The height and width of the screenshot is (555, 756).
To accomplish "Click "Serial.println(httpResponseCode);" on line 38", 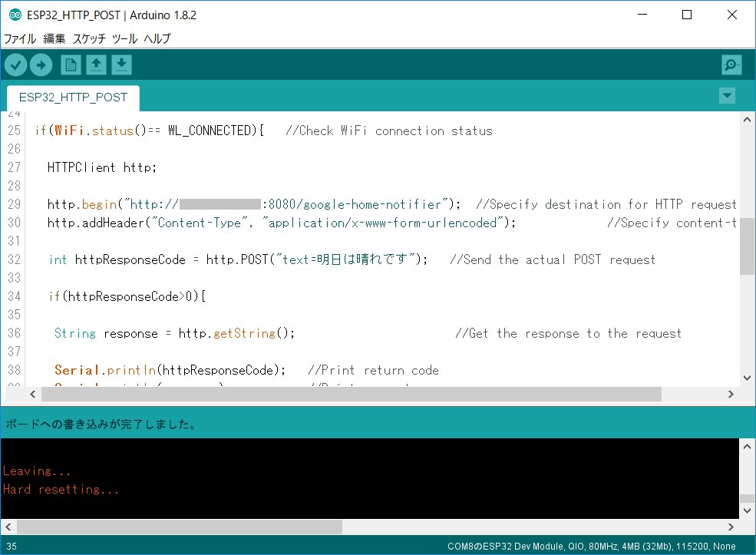I will (170, 370).
